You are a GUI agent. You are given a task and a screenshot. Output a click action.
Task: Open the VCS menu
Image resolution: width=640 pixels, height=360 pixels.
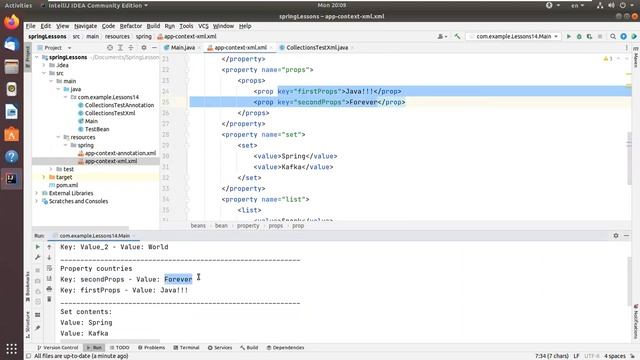[x=203, y=26]
